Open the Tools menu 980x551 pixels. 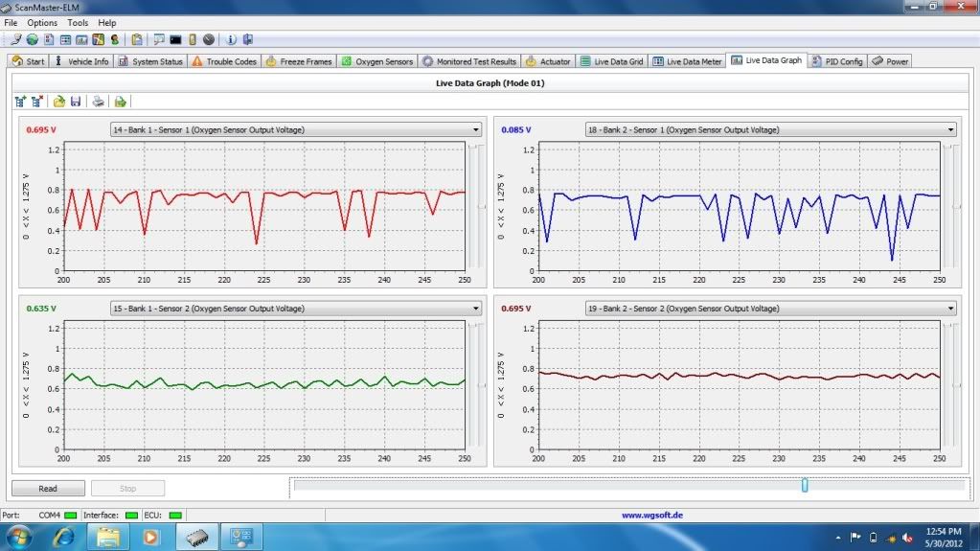[x=78, y=22]
